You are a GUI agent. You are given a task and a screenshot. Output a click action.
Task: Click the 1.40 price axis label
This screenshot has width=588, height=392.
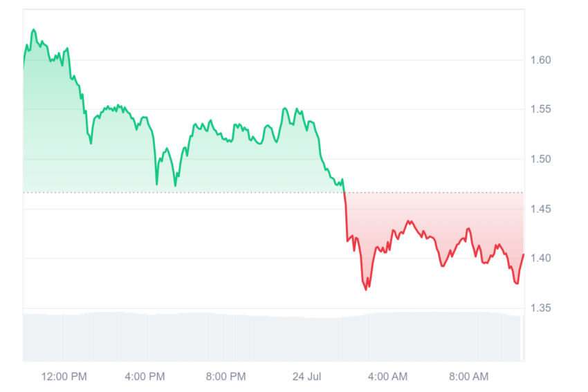coord(540,258)
